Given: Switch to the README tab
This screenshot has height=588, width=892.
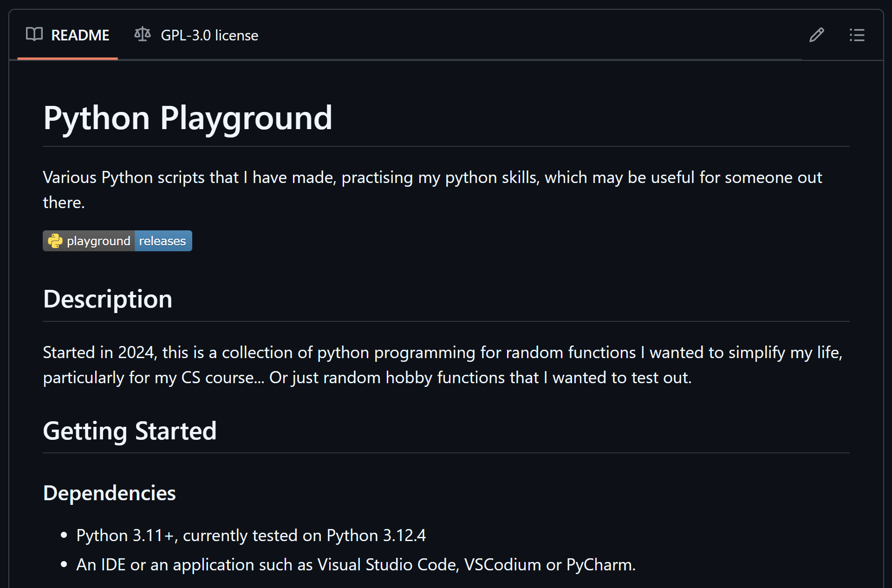Looking at the screenshot, I should click(81, 35).
